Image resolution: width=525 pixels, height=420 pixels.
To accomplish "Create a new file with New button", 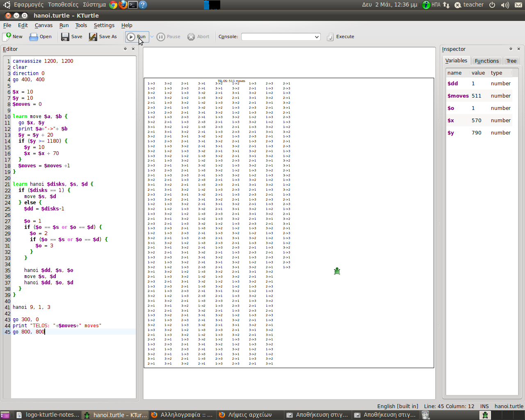I will click(13, 37).
